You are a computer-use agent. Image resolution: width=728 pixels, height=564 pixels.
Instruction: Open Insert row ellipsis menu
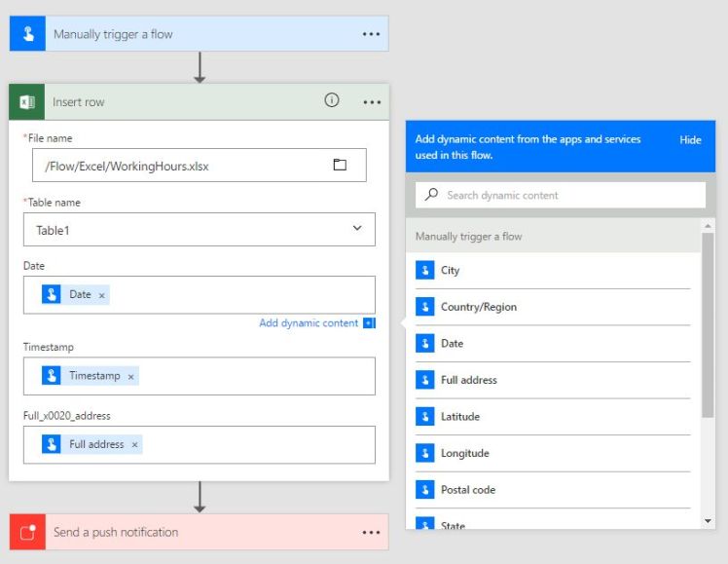[x=372, y=101]
